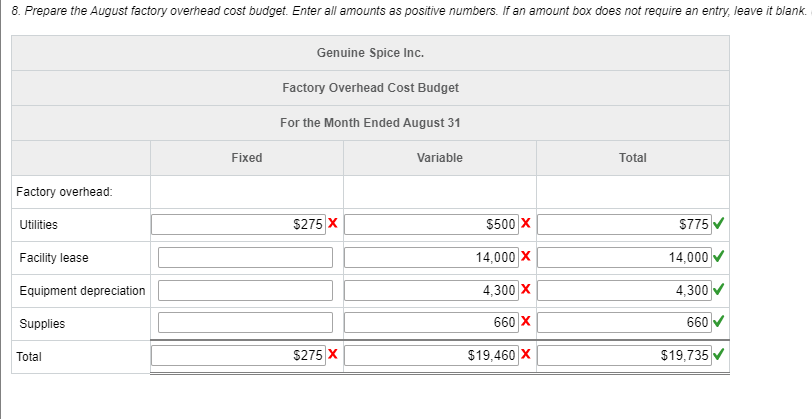
Task: Click green check beside Facility lease Total
Action: coord(718,256)
